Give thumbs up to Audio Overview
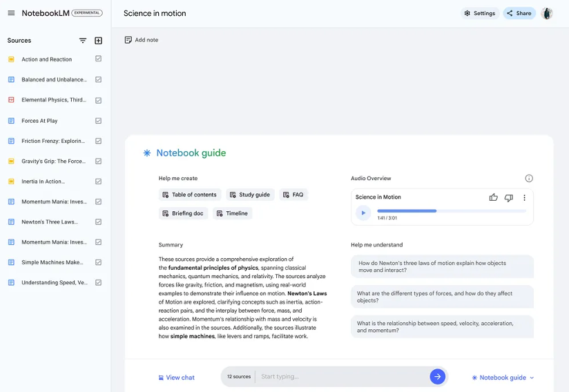The image size is (569, 392). coord(493,197)
